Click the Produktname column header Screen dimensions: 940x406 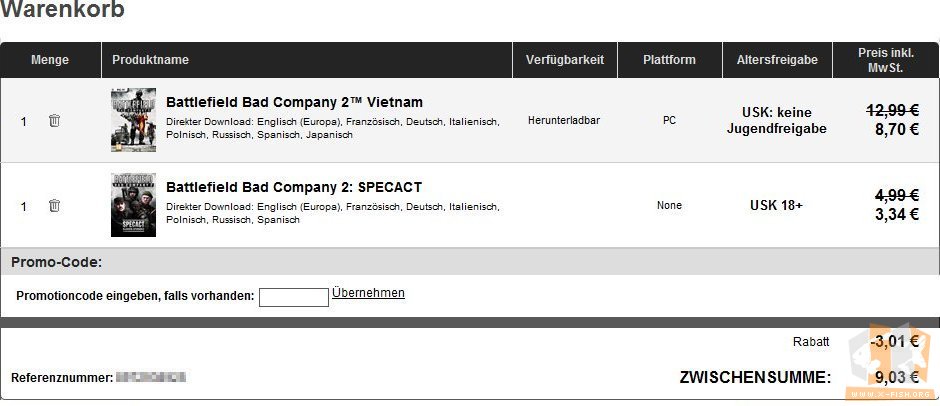[x=150, y=60]
